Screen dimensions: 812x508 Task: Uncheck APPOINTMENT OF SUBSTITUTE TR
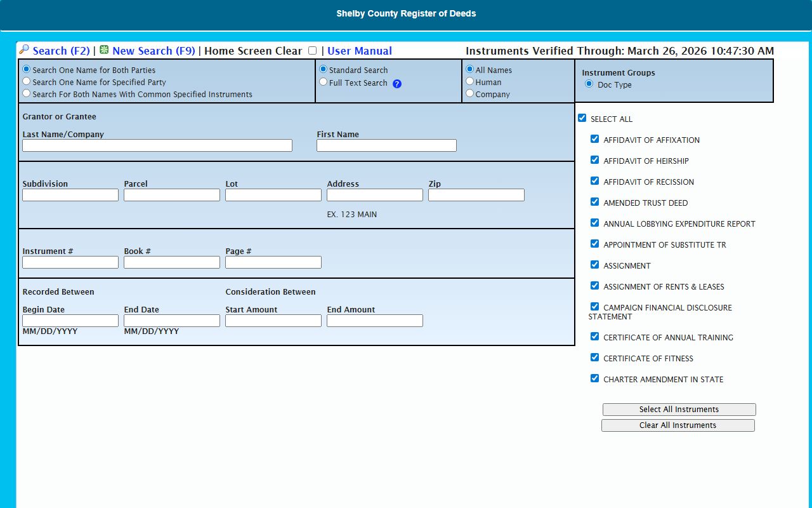click(595, 244)
